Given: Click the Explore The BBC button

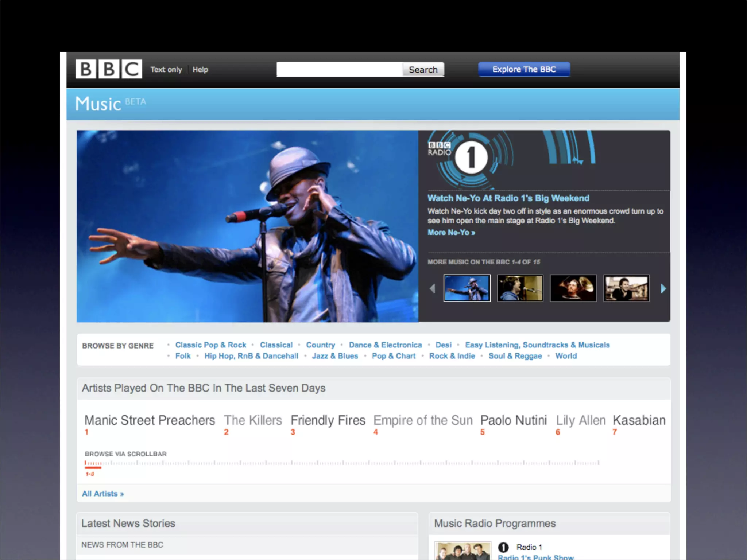Looking at the screenshot, I should pos(524,69).
